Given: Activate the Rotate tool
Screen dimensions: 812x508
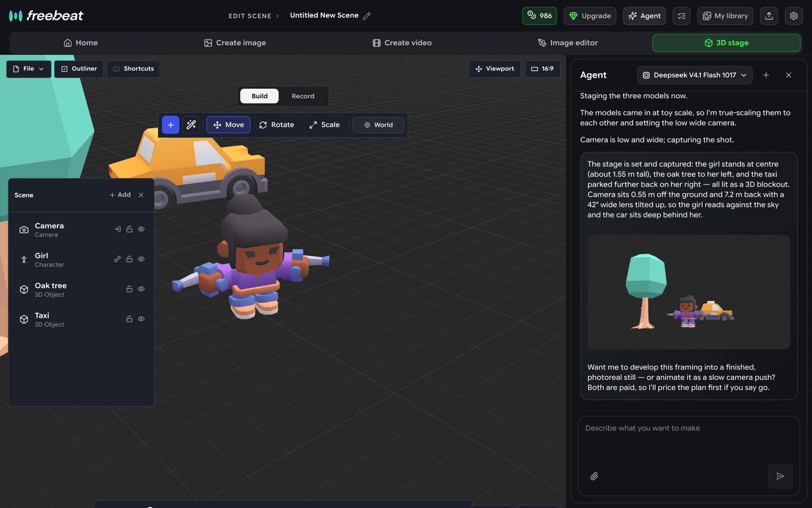Looking at the screenshot, I should [x=277, y=125].
